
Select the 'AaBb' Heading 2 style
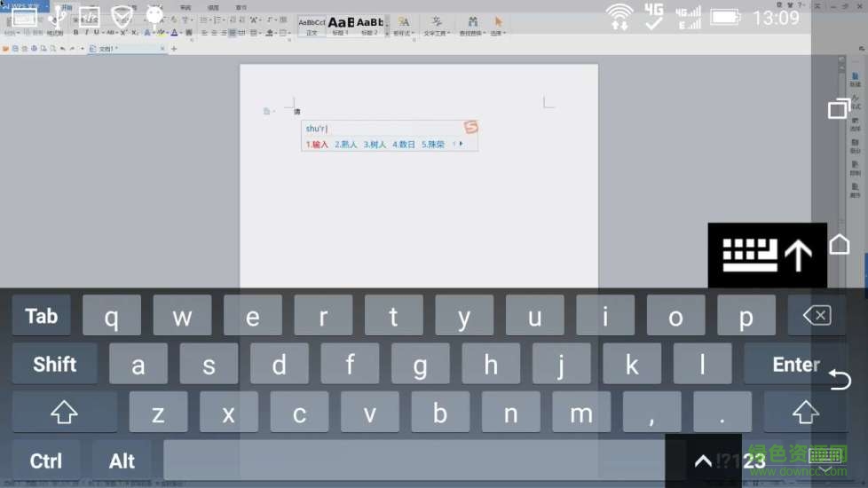(370, 26)
